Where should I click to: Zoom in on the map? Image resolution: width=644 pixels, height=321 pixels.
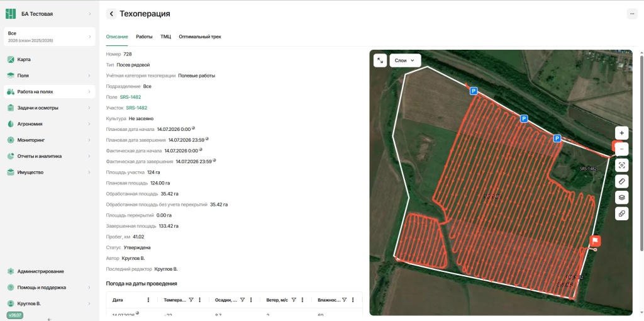point(622,133)
